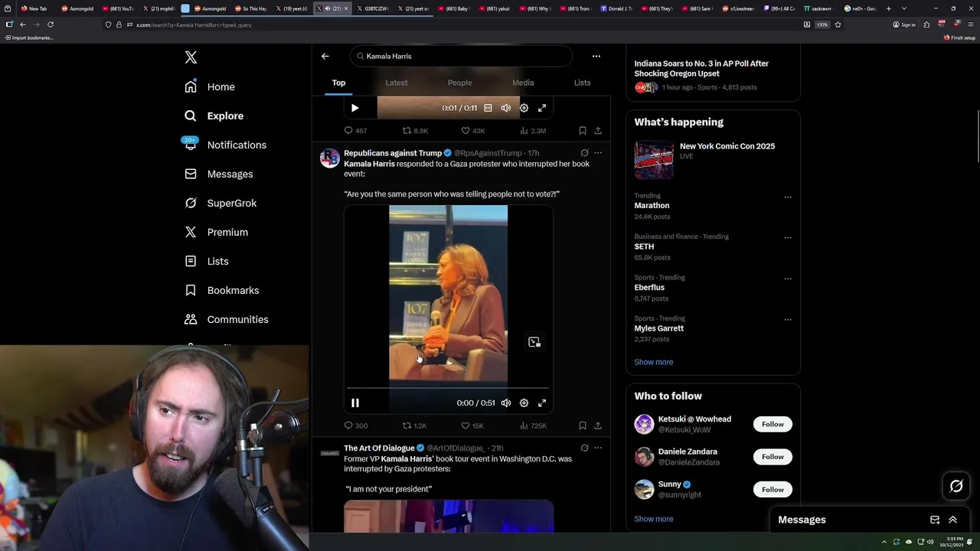Screen dimensions: 980x551
Task: Expand the Messages drawer
Action: coord(952,520)
